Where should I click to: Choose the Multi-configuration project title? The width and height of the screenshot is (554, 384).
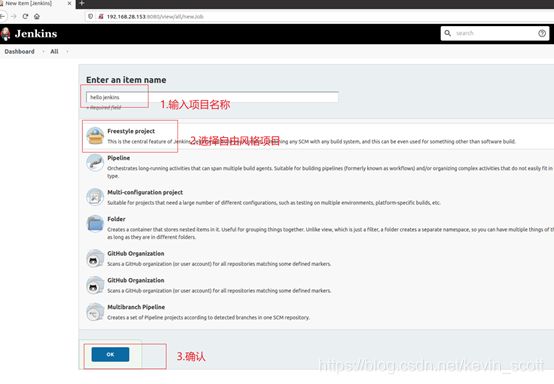point(145,192)
